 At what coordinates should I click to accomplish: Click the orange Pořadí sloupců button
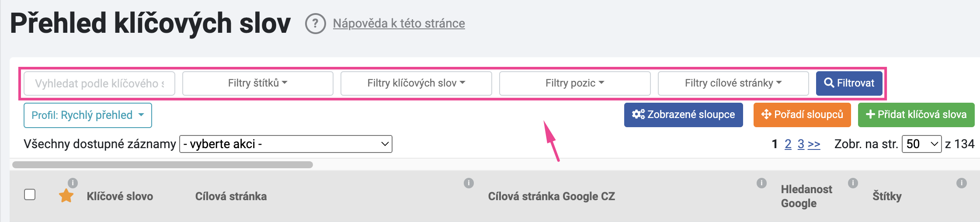click(802, 115)
